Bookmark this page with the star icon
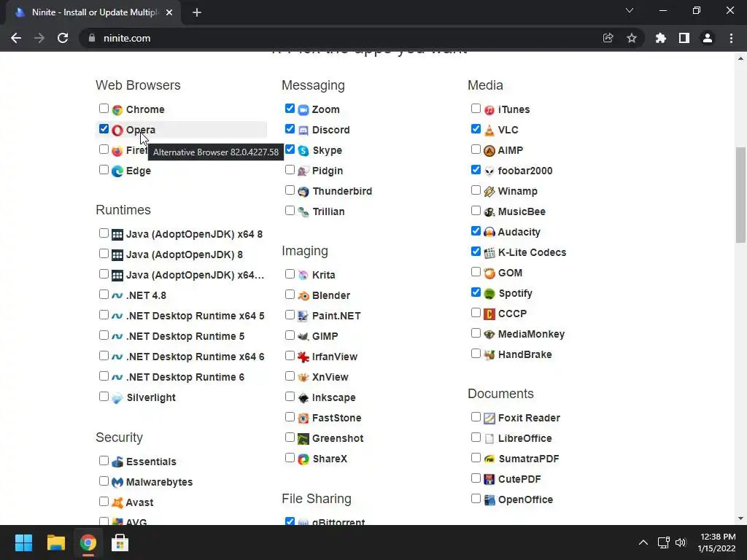This screenshot has height=560, width=747. (x=632, y=38)
